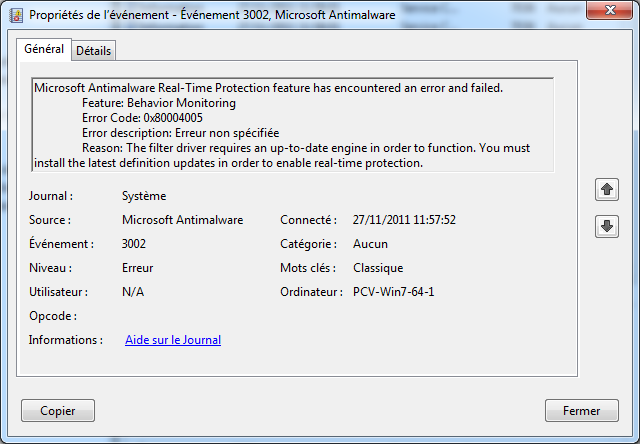Select the Général tab
Screen dimensions: 640x444
pos(44,49)
